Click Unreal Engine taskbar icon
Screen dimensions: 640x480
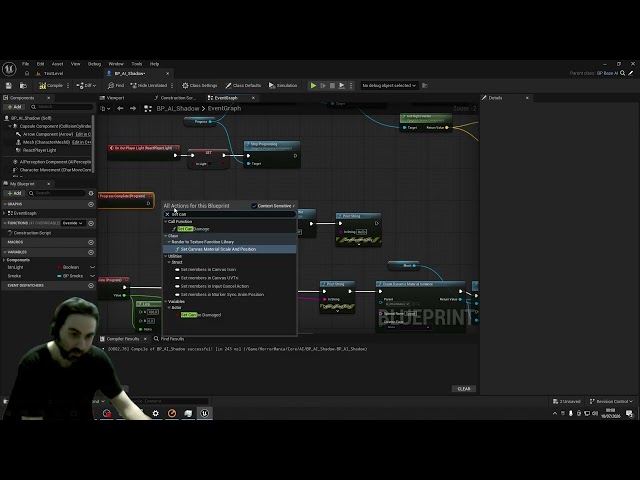(x=204, y=413)
